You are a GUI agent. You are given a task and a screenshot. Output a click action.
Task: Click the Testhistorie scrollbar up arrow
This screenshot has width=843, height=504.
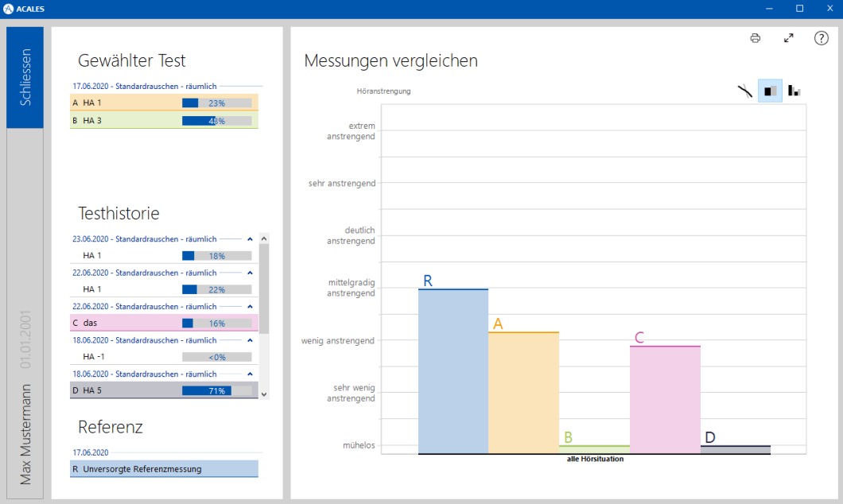click(x=264, y=238)
